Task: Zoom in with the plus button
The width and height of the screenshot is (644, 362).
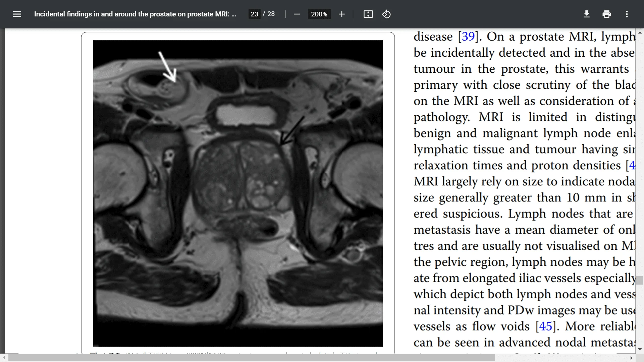Action: [341, 14]
